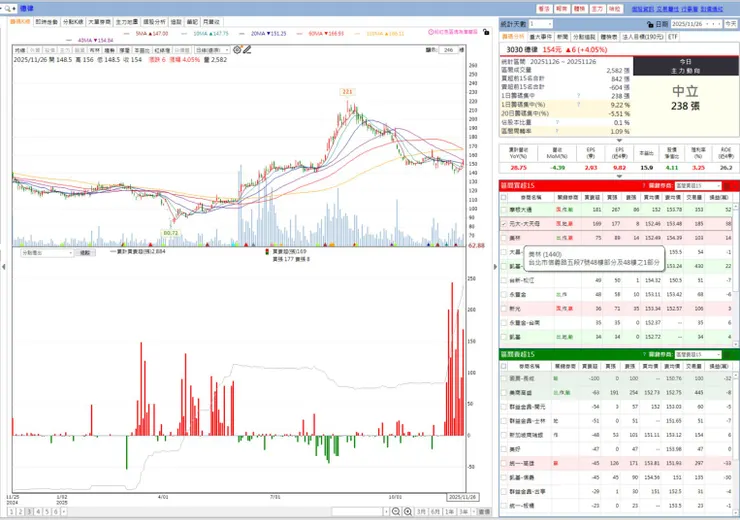Click the unlock icon beside 日期
The height and width of the screenshot is (520, 740).
point(650,24)
